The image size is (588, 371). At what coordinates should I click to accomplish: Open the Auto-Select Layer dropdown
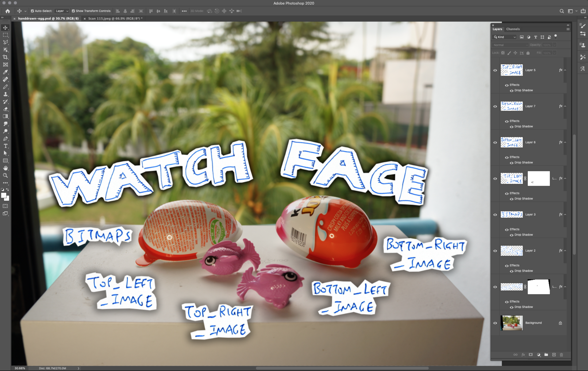tap(62, 11)
